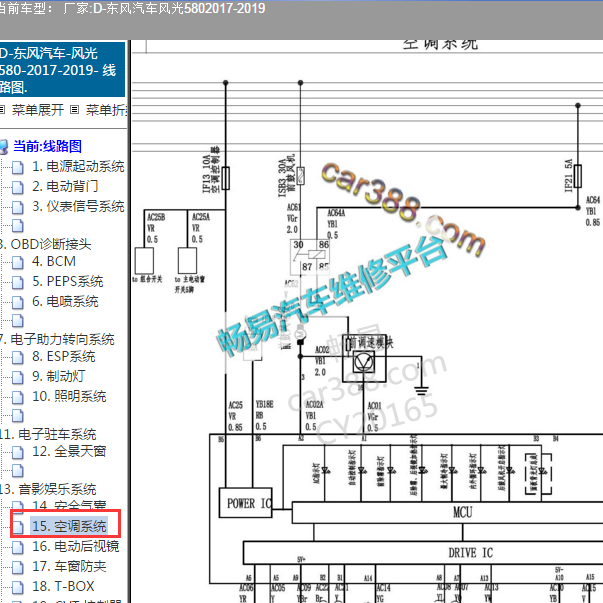Image resolution: width=603 pixels, height=603 pixels.
Task: Click the 当前:线路图 root link
Action: pyautogui.click(x=47, y=146)
